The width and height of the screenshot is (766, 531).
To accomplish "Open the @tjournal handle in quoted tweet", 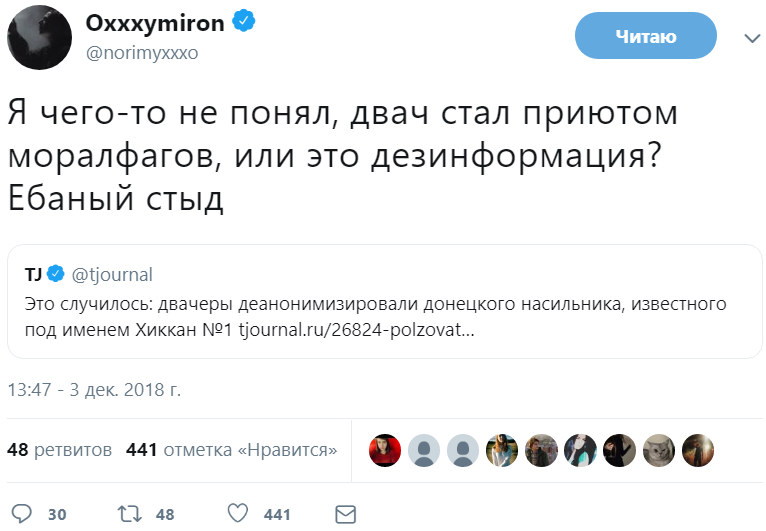I will coord(112,274).
